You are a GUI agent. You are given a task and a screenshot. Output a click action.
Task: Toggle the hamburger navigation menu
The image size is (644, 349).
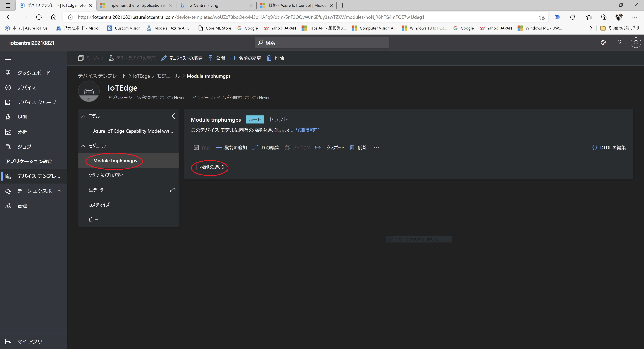pyautogui.click(x=8, y=58)
